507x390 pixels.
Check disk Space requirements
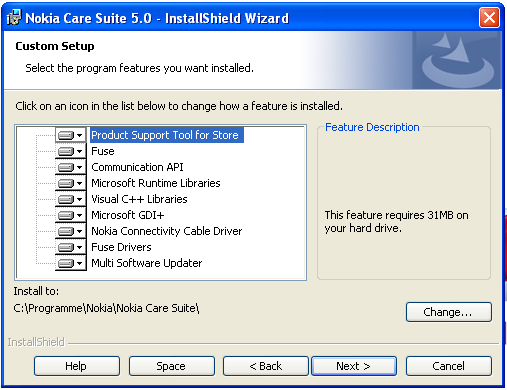coord(172,366)
